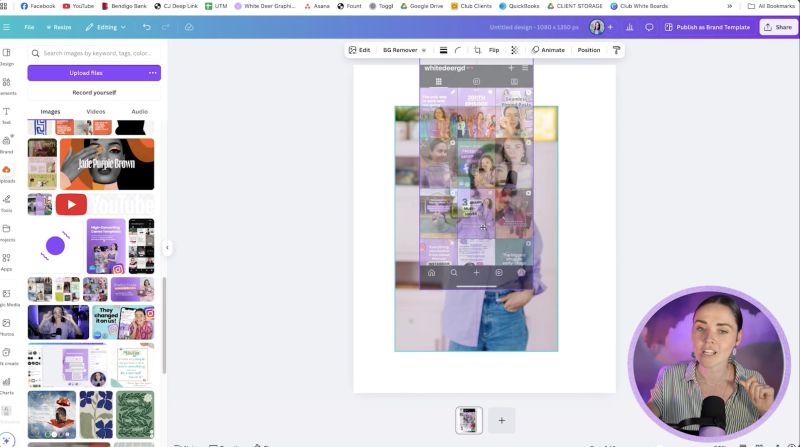Open the Uploads sidebar panel
Image resolution: width=800 pixels, height=447 pixels.
click(x=7, y=173)
